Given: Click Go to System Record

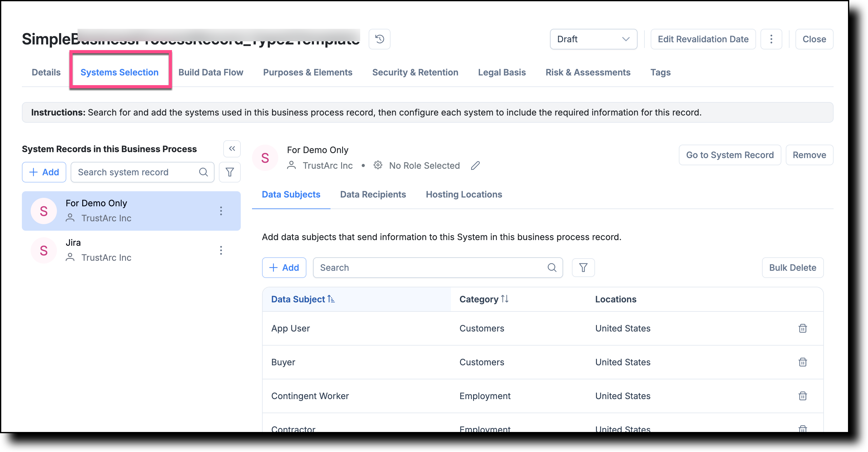Looking at the screenshot, I should 730,155.
